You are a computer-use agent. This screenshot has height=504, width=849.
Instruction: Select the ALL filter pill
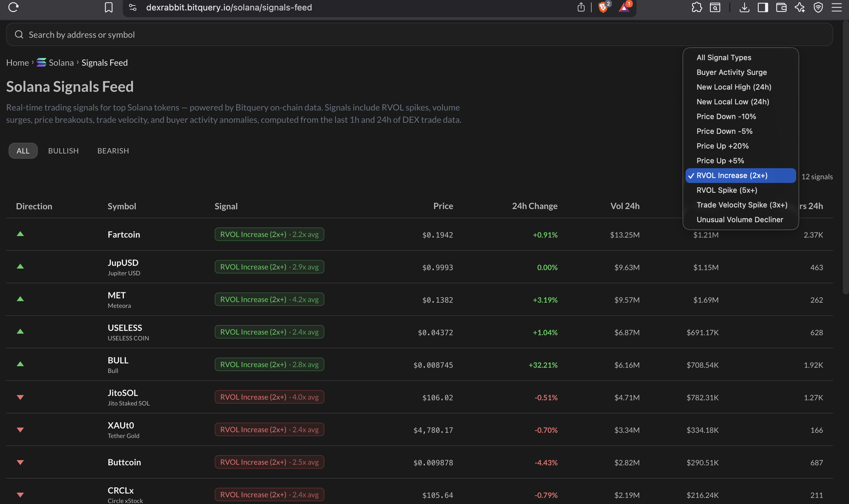pyautogui.click(x=23, y=151)
